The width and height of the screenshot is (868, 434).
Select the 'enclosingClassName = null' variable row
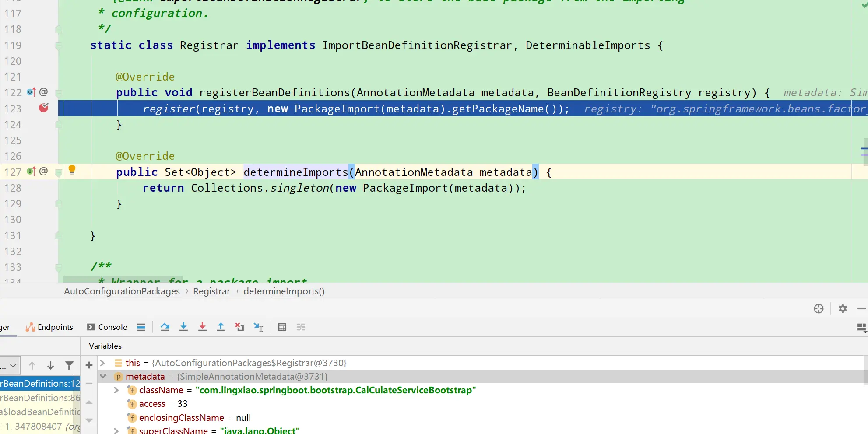click(481, 418)
